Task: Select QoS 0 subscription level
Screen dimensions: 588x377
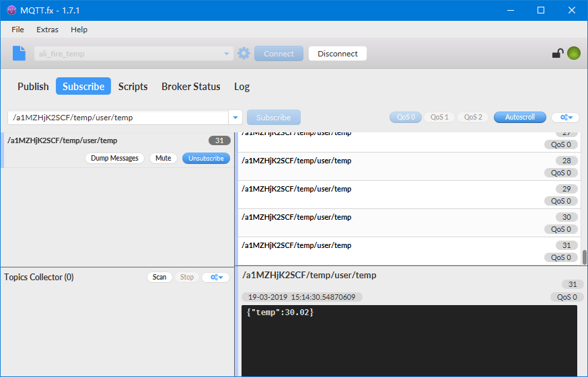Action: (406, 118)
